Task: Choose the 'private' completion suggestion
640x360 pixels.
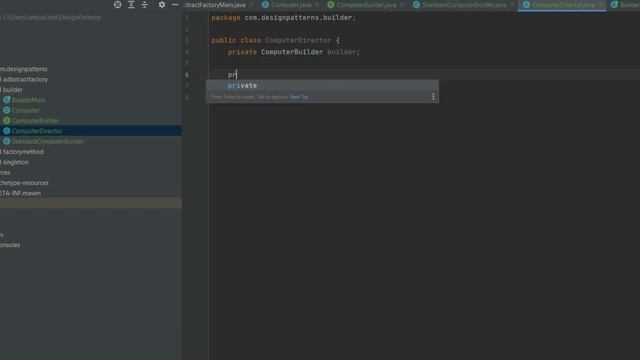Action: click(322, 85)
